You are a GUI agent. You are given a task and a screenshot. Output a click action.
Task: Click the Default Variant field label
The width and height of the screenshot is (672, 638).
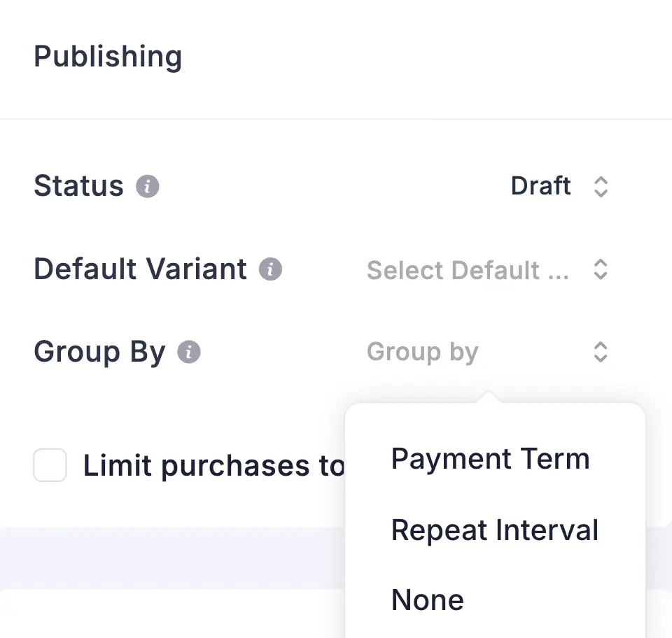click(x=140, y=269)
